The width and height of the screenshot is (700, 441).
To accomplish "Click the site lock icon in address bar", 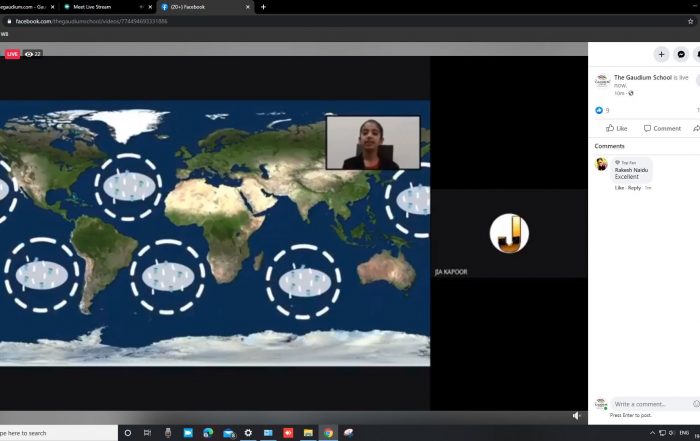I will pos(8,21).
